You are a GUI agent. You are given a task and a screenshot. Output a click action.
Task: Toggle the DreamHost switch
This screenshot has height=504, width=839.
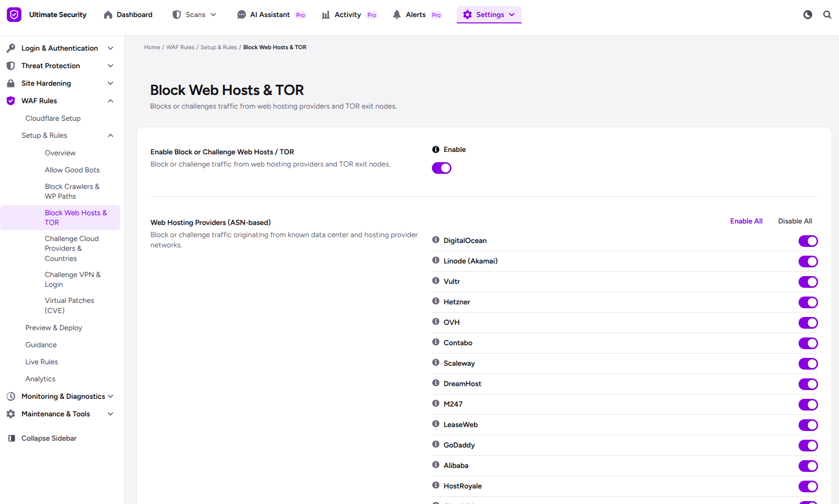pyautogui.click(x=808, y=384)
